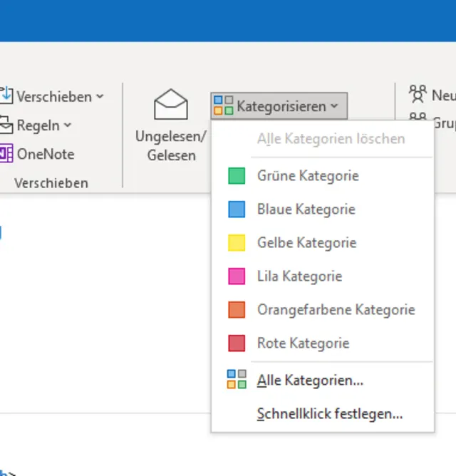Click the OneNote text label

click(46, 154)
